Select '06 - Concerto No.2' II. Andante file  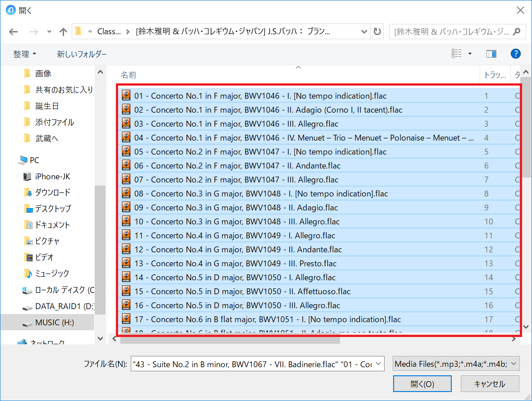(x=319, y=165)
